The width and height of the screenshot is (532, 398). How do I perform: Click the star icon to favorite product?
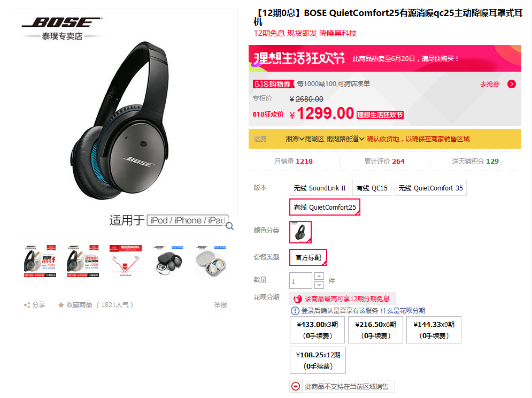point(61,304)
